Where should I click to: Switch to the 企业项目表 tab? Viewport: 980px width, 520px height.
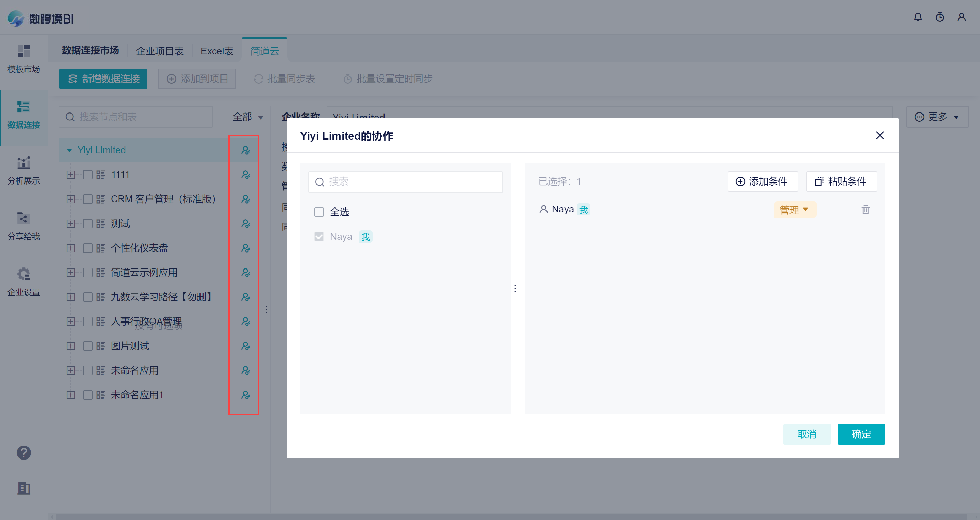point(160,51)
